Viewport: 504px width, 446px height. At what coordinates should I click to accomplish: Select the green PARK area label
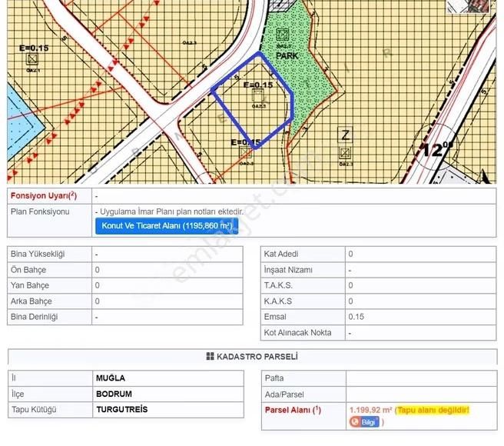pos(287,56)
